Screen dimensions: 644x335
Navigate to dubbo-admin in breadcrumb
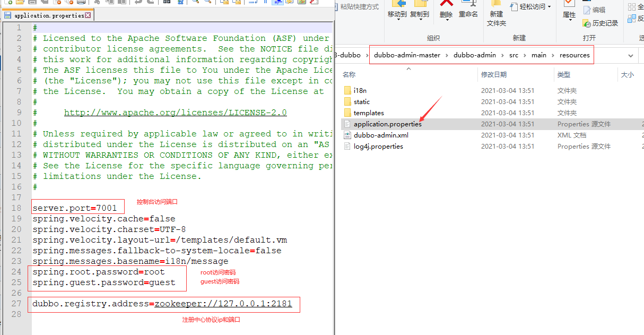pos(475,55)
